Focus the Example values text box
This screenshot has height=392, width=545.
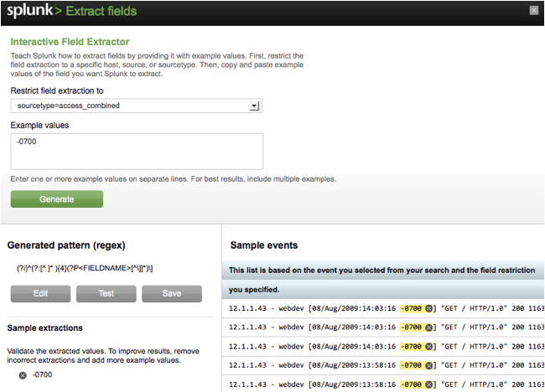[137, 152]
